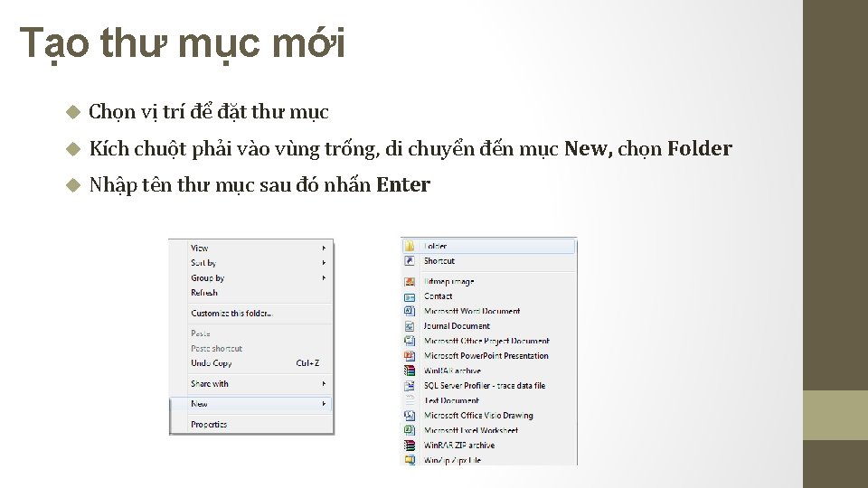Expand the New submenu arrow

[x=324, y=404]
